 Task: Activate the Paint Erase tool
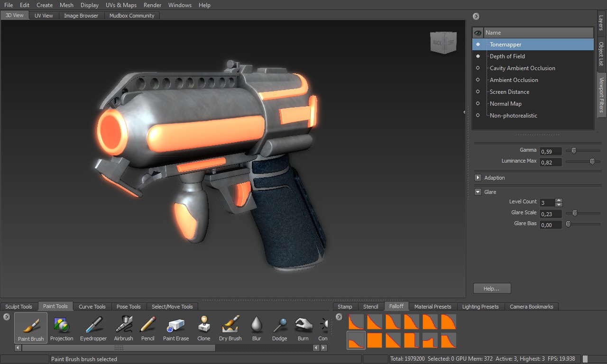(x=176, y=328)
